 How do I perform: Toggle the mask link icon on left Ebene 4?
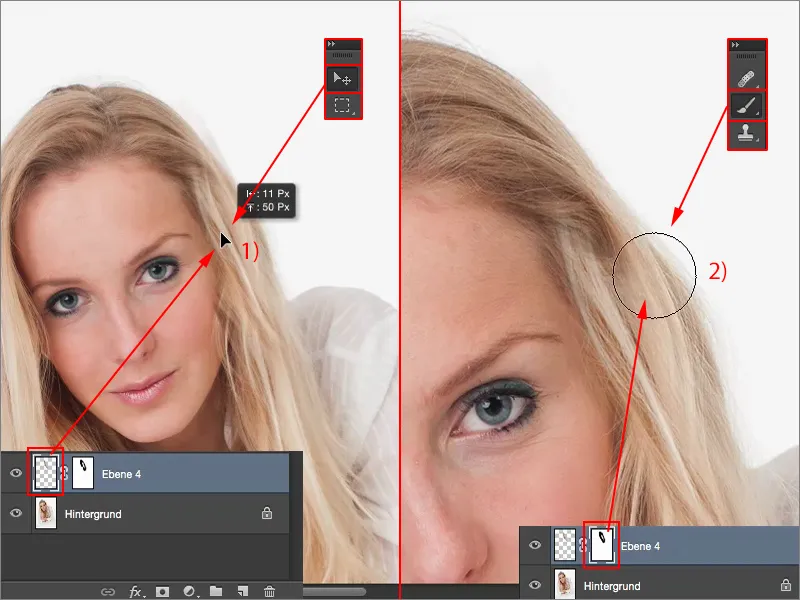coord(65,473)
